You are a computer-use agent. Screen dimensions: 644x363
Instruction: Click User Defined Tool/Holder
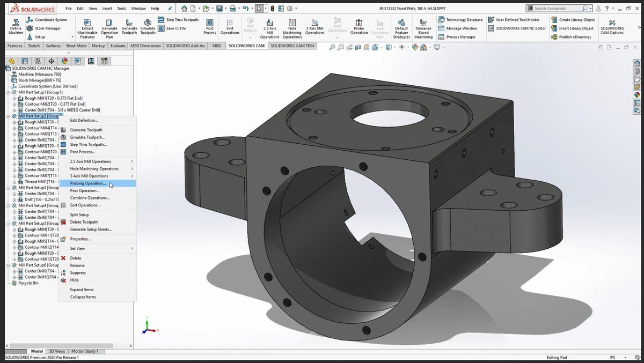[x=514, y=20]
